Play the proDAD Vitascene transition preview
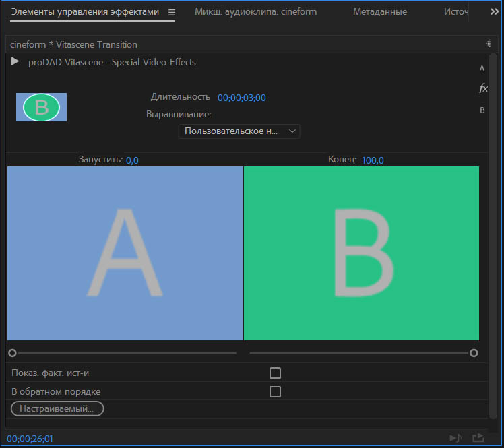This screenshot has height=448, width=504. tap(15, 61)
